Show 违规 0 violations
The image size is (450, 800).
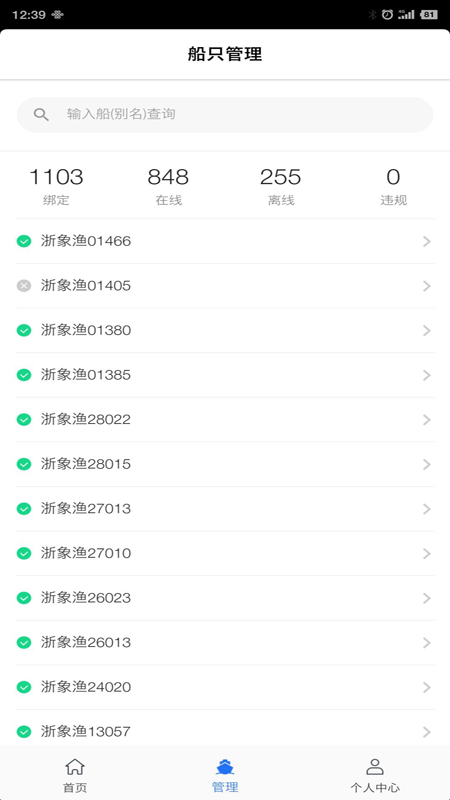point(393,186)
